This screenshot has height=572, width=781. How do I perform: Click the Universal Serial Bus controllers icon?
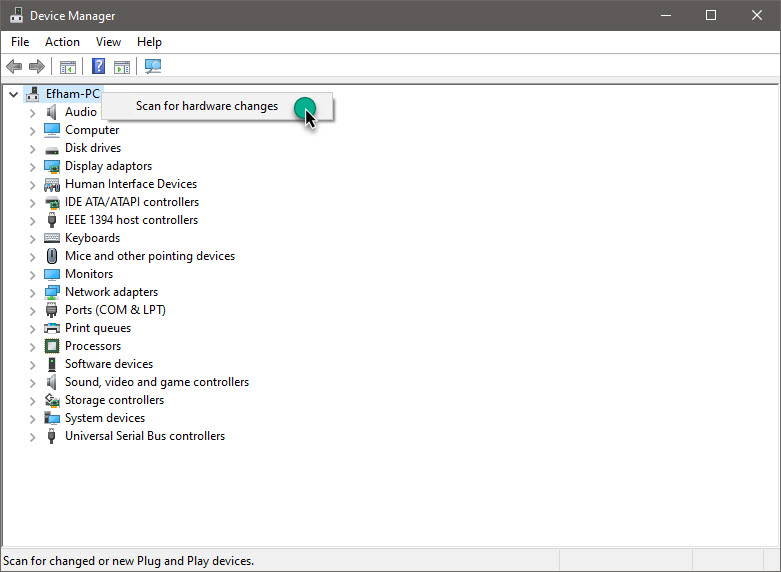click(51, 436)
